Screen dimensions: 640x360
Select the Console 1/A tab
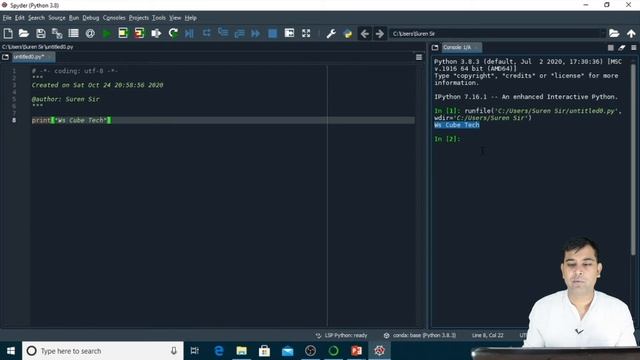(461, 47)
